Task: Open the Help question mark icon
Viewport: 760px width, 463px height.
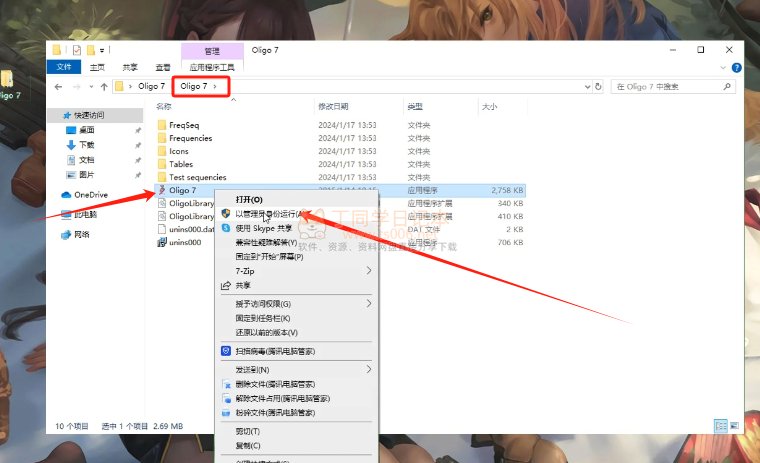Action: pos(736,68)
